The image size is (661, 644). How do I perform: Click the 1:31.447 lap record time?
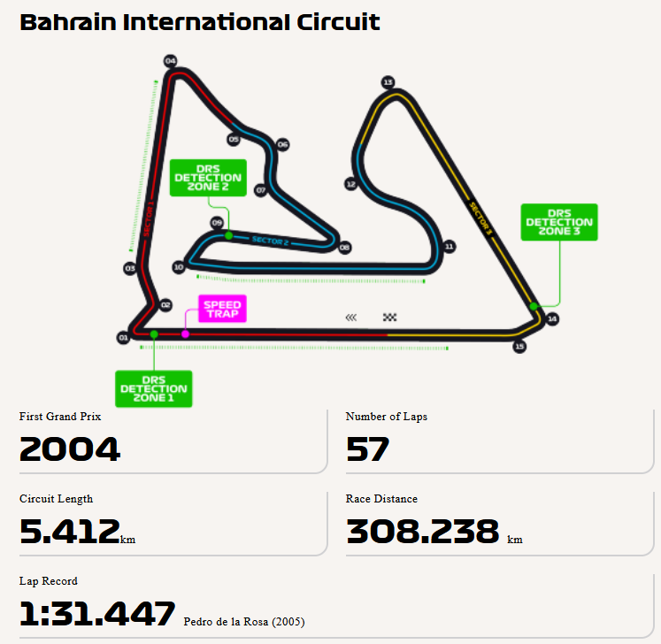pyautogui.click(x=97, y=613)
